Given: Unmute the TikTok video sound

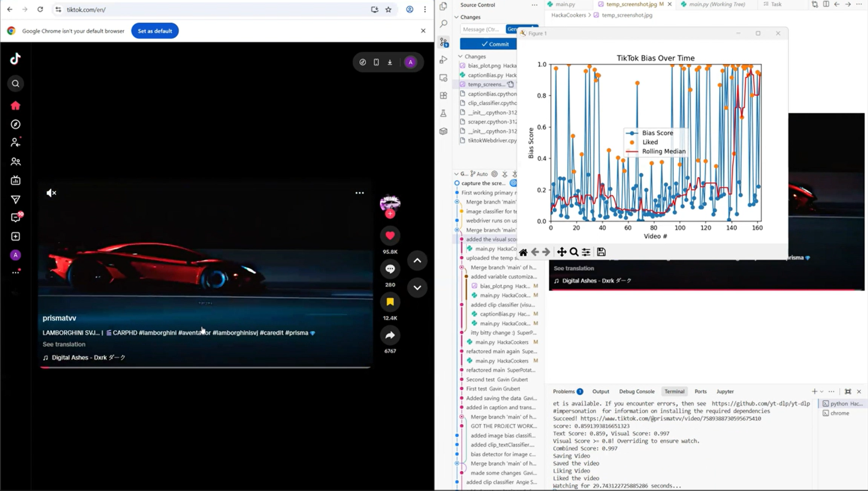Looking at the screenshot, I should click(x=51, y=193).
